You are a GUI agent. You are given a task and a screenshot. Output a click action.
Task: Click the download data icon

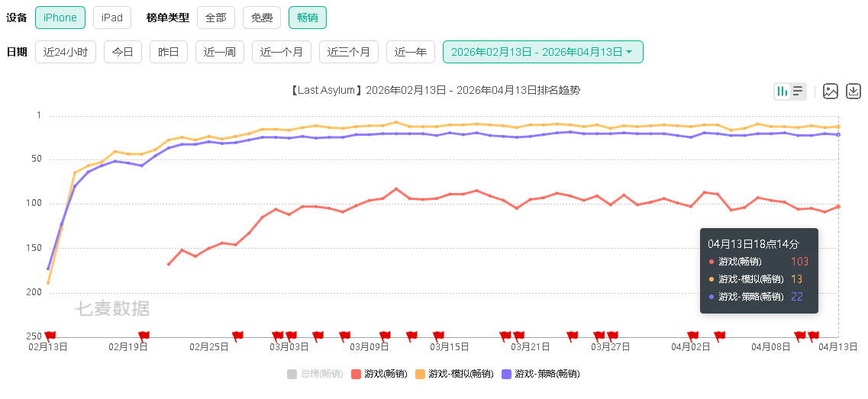pos(853,92)
